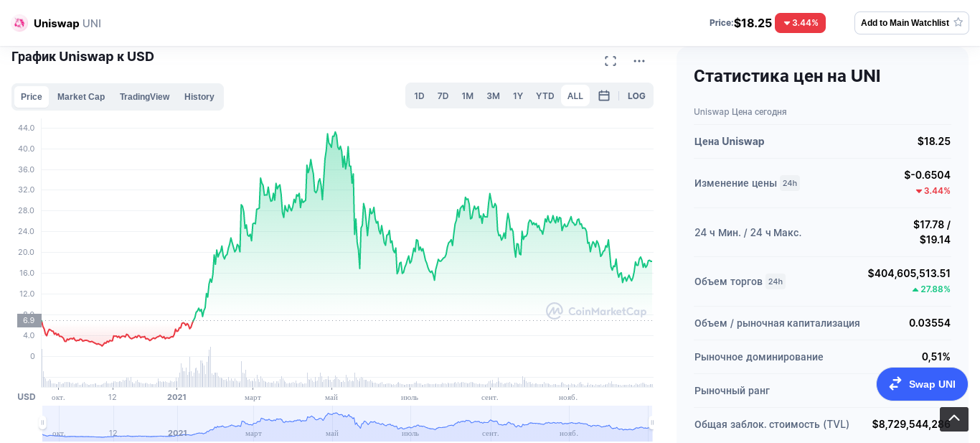The width and height of the screenshot is (980, 443).
Task: Select the 1M time range
Action: pos(468,95)
